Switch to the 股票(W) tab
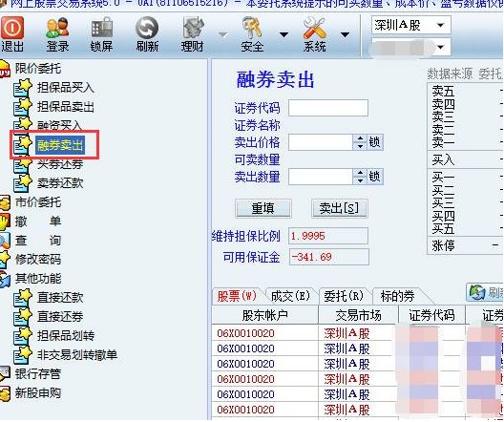The height and width of the screenshot is (422, 504). tap(238, 296)
